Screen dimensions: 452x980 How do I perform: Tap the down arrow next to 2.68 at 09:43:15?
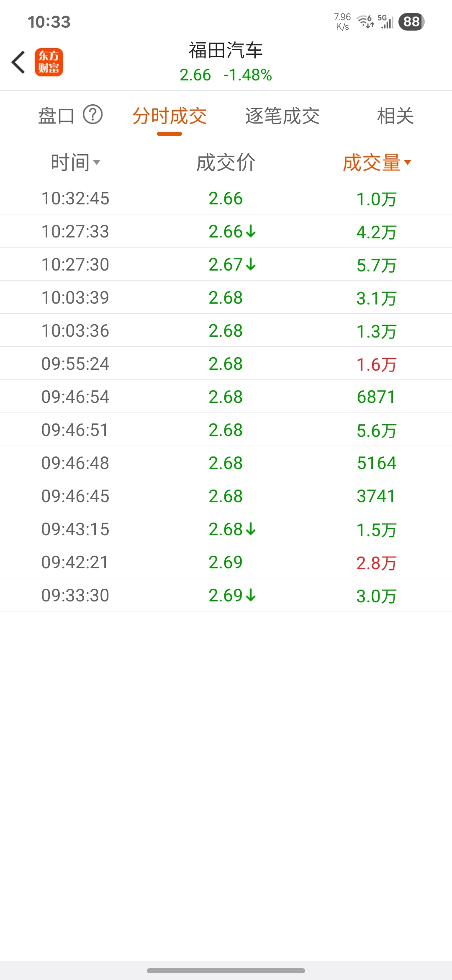point(251,529)
